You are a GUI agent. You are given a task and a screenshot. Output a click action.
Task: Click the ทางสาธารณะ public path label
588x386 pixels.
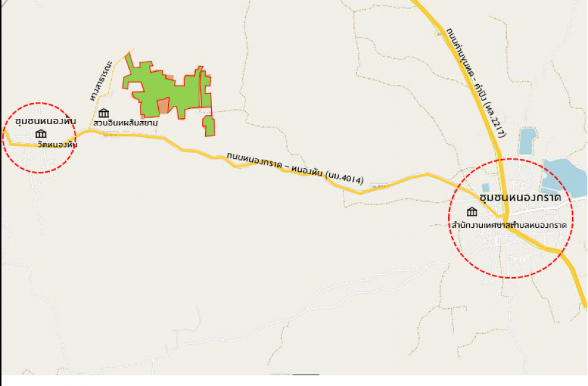tap(101, 80)
